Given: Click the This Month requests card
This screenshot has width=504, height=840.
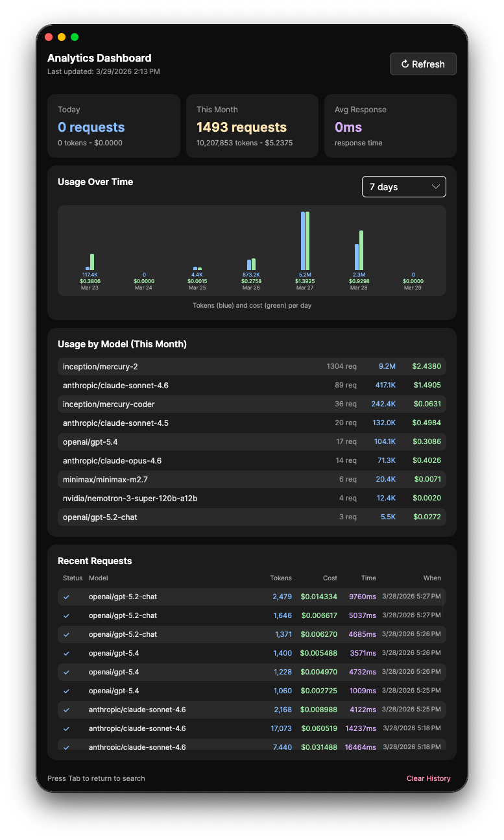Looking at the screenshot, I should click(252, 126).
